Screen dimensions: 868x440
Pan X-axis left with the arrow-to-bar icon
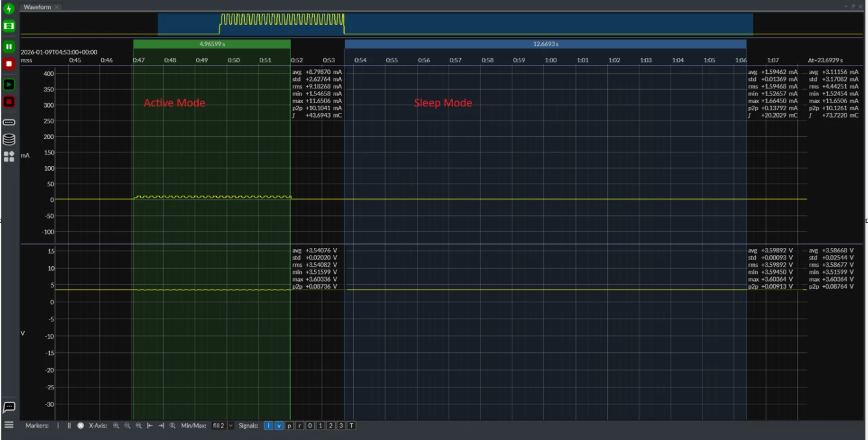(x=150, y=426)
